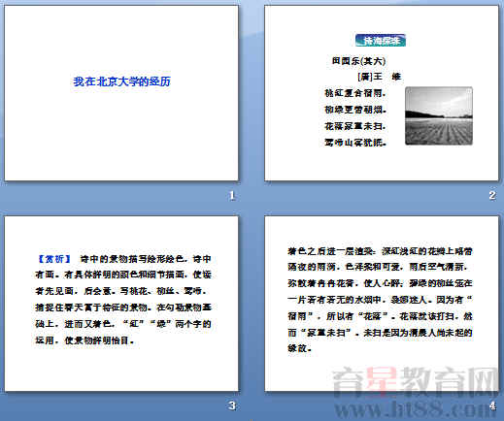Click the first poem line 桃红复含宿雨
This screenshot has height=421, width=504.
(355, 93)
